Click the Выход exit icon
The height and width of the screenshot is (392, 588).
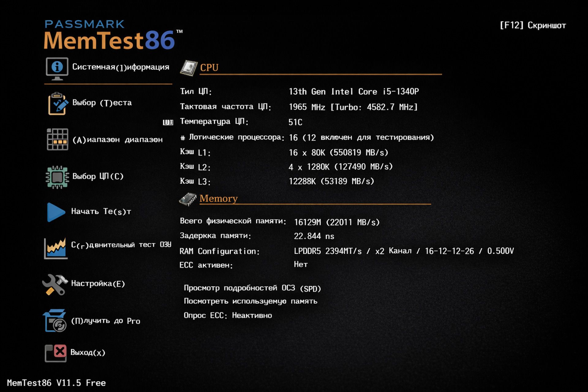[56, 353]
